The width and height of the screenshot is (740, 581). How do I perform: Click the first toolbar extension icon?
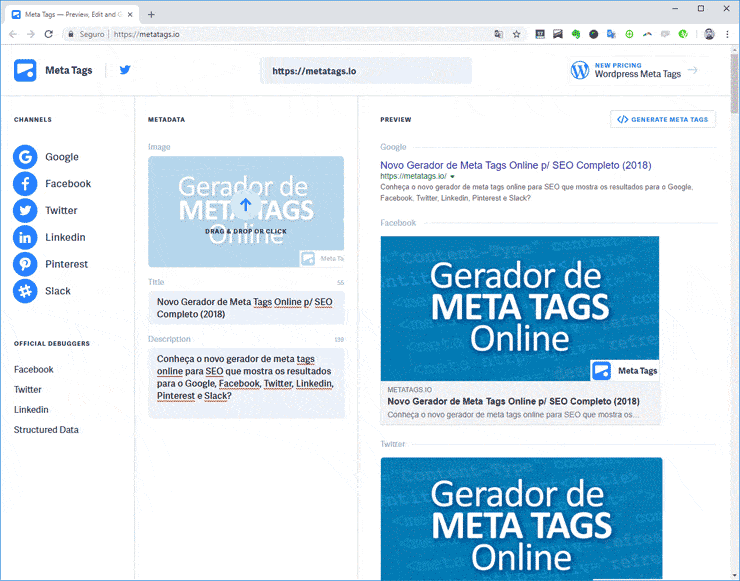[540, 34]
